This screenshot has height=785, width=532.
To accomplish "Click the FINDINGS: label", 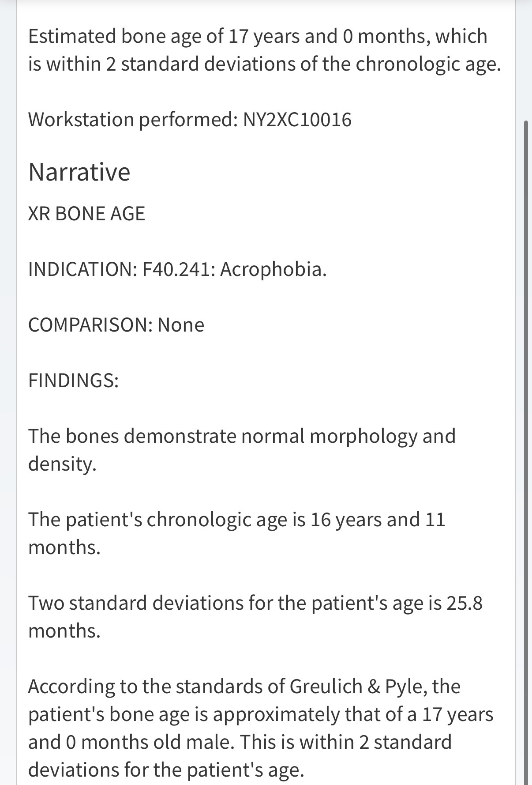I will pos(73,380).
